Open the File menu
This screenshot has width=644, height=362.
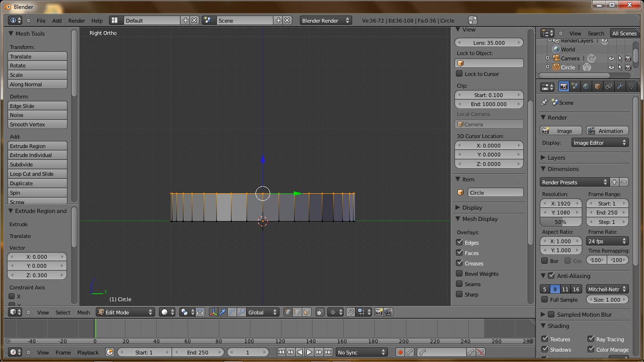click(41, 21)
